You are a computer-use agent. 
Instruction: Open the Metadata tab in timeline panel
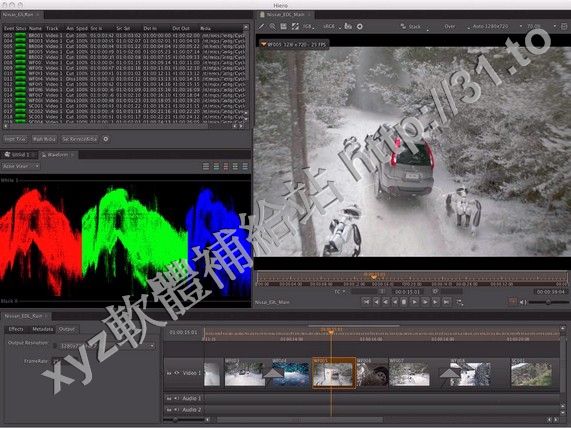pyautogui.click(x=43, y=329)
